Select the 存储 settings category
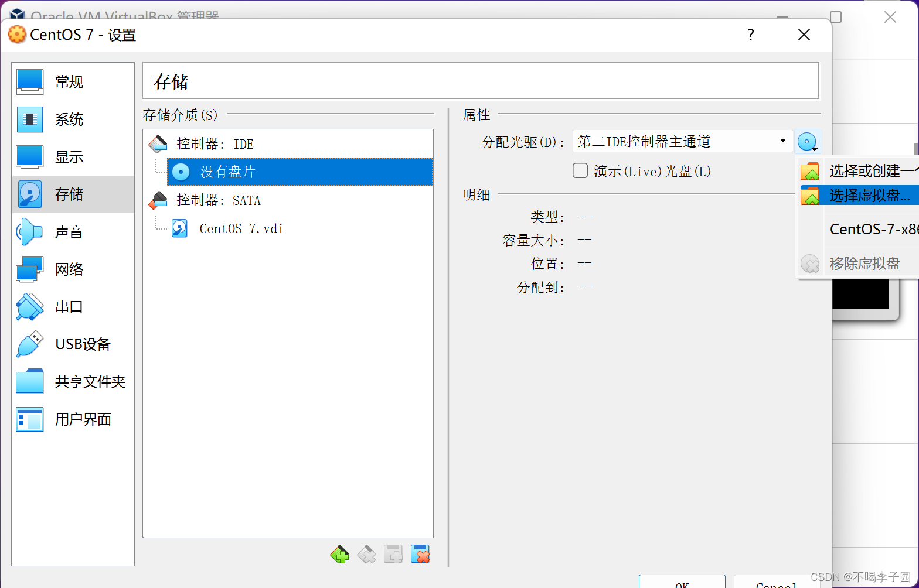919x588 pixels. click(73, 194)
